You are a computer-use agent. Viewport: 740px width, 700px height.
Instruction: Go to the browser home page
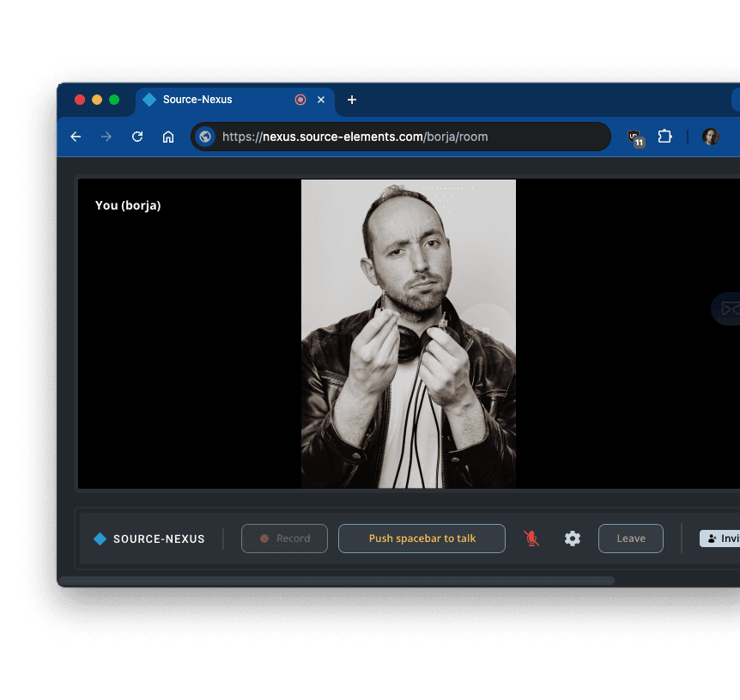coord(168,137)
